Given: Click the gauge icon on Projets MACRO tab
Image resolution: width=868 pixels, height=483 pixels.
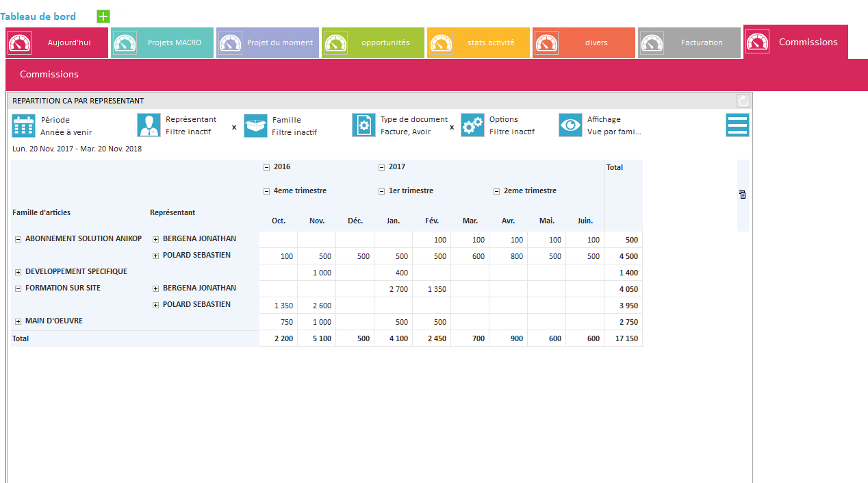Looking at the screenshot, I should (125, 42).
